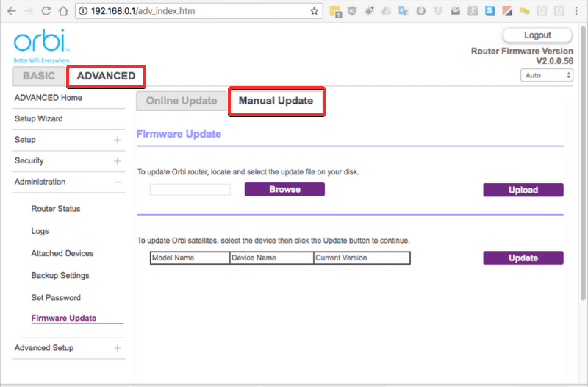The image size is (588, 387).
Task: Switch to the Online Update tab
Action: tap(181, 101)
